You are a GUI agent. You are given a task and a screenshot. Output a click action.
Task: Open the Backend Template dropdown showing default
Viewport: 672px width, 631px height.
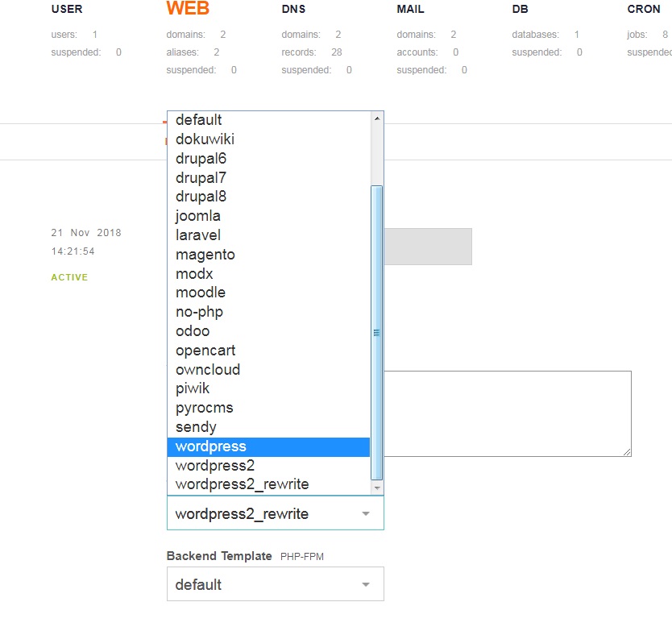pos(275,583)
